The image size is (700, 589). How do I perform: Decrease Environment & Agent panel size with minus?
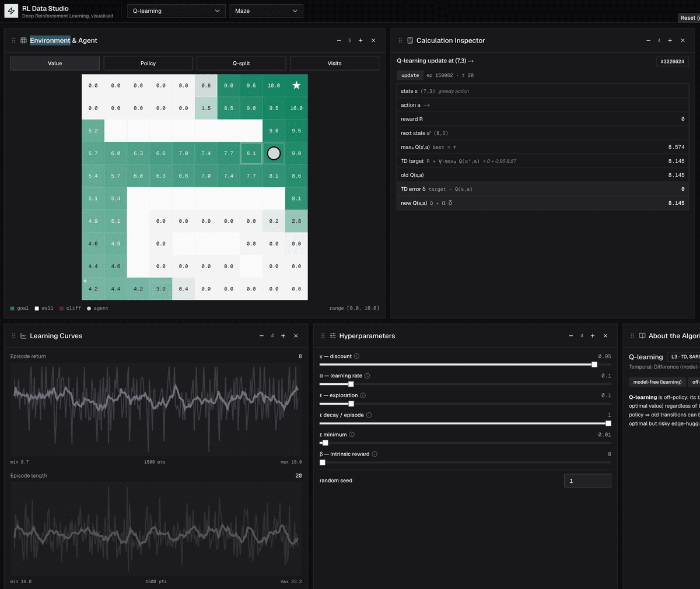[339, 41]
